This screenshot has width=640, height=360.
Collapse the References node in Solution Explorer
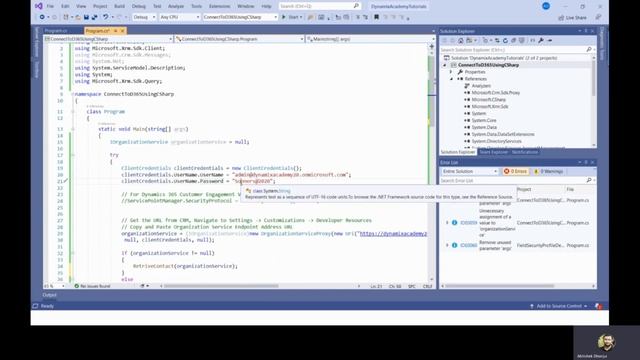tap(451, 79)
